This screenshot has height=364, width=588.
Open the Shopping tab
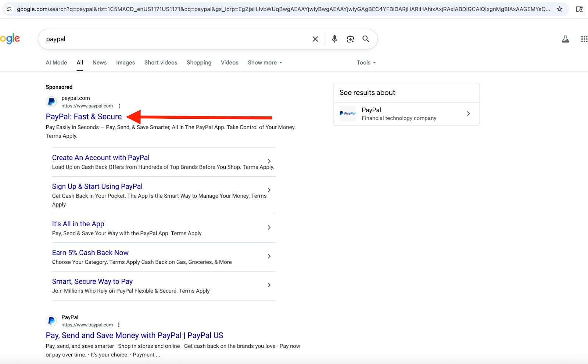tap(199, 62)
